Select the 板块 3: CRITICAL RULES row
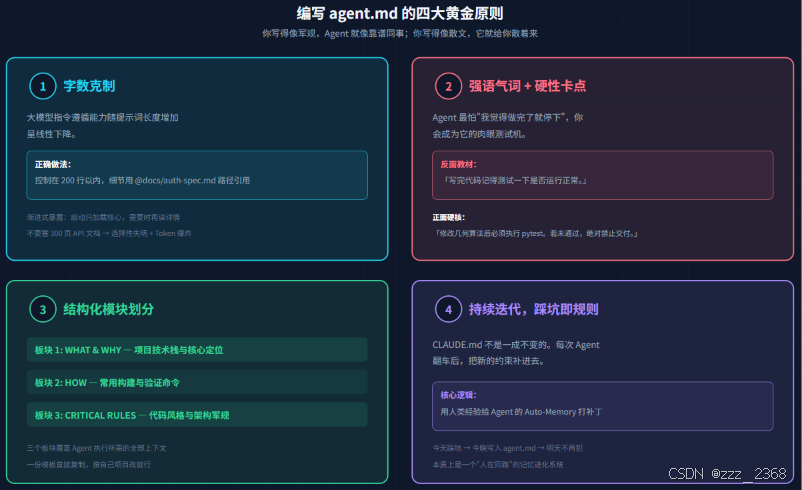This screenshot has height=490, width=802. click(x=197, y=415)
